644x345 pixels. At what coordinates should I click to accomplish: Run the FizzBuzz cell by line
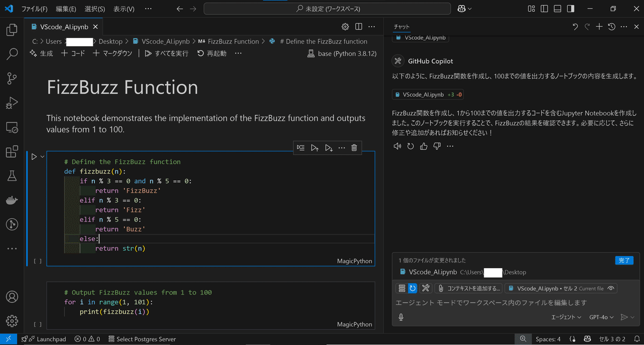click(x=301, y=148)
